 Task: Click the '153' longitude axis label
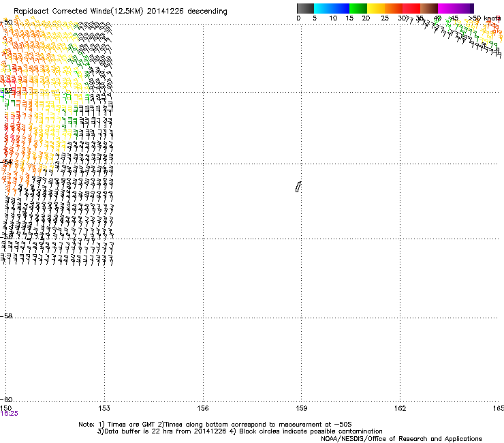104,408
